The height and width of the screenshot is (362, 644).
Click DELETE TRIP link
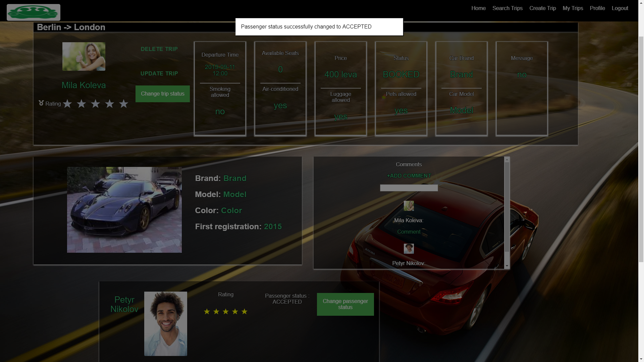click(x=159, y=49)
